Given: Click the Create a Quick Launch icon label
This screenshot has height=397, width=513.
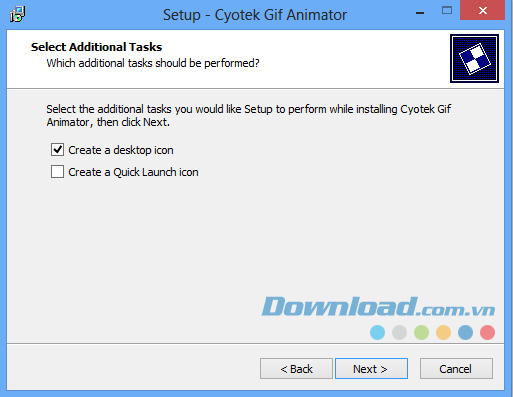Looking at the screenshot, I should (133, 172).
